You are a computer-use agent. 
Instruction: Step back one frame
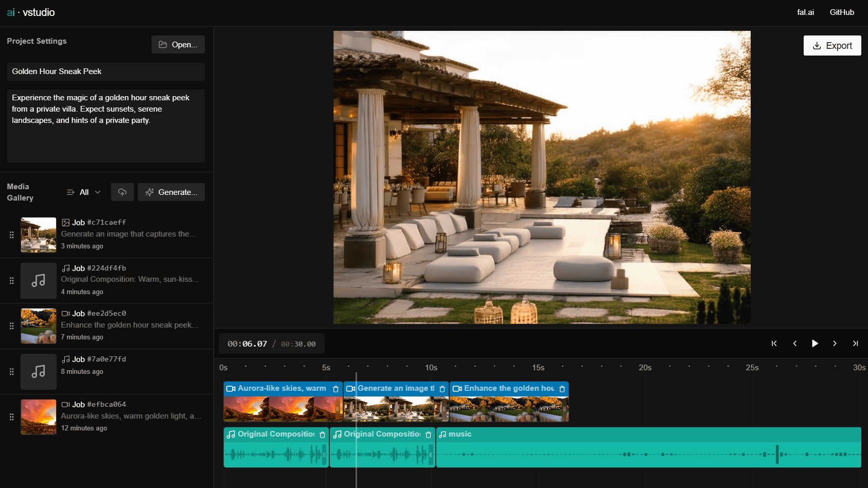794,344
